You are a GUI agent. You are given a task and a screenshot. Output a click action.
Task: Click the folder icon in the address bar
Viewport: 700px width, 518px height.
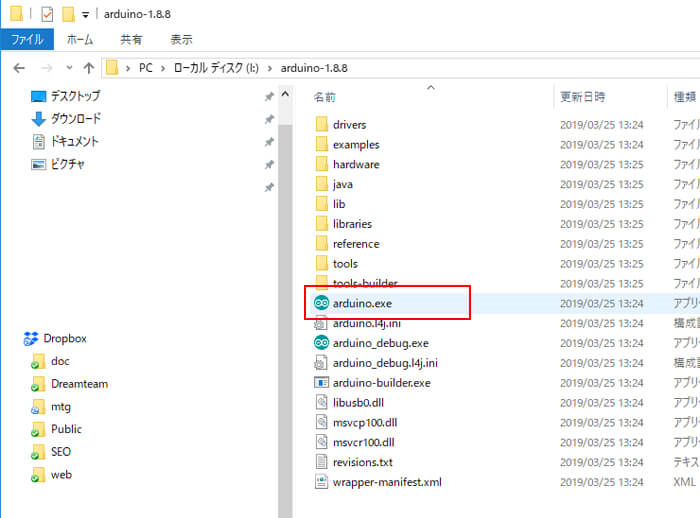(x=112, y=68)
